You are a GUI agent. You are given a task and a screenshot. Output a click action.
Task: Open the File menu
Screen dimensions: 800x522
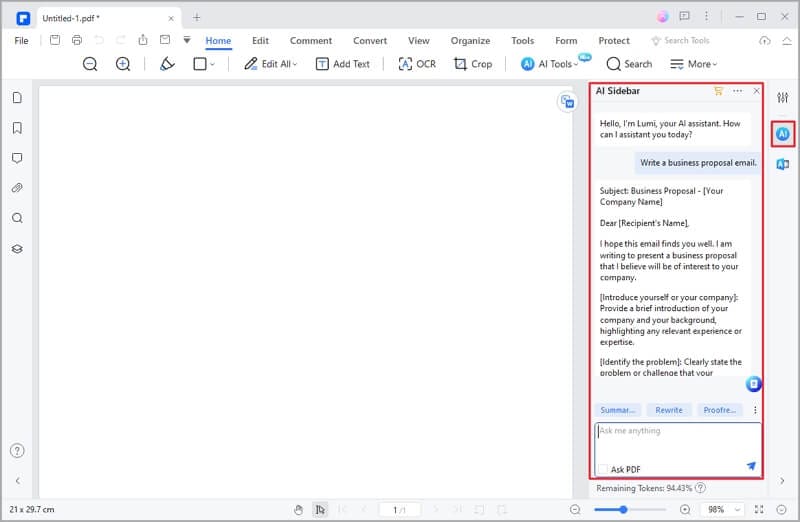21,40
